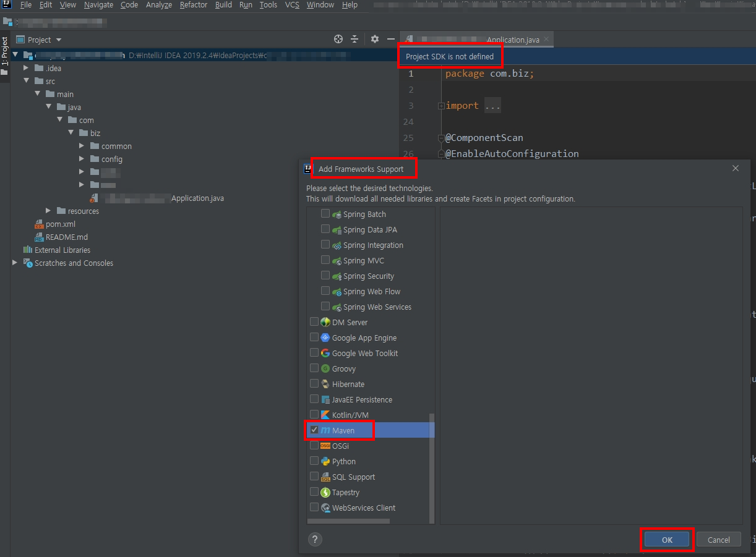Click the Google Web Toolkit icon

click(325, 353)
